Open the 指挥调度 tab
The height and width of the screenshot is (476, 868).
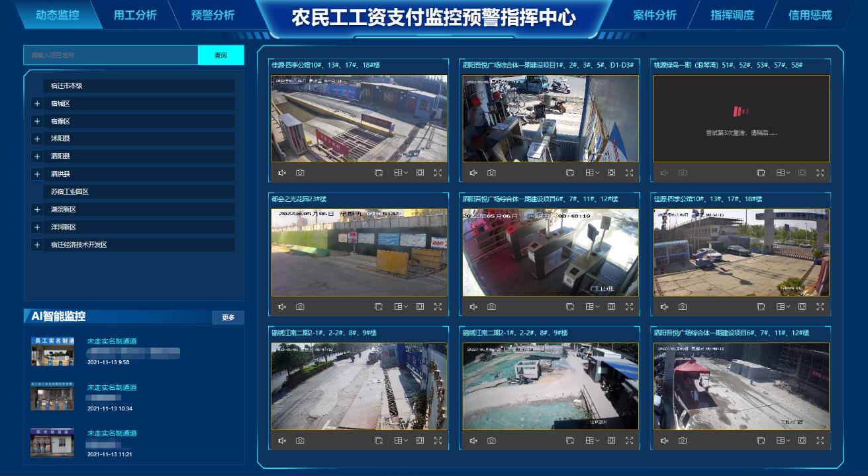(x=732, y=15)
